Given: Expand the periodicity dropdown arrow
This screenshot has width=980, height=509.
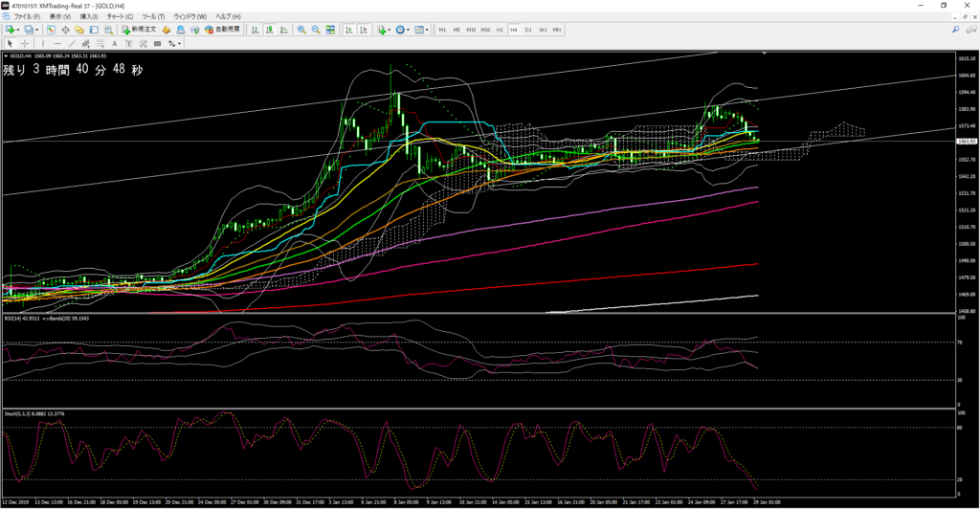Looking at the screenshot, I should pyautogui.click(x=408, y=30).
